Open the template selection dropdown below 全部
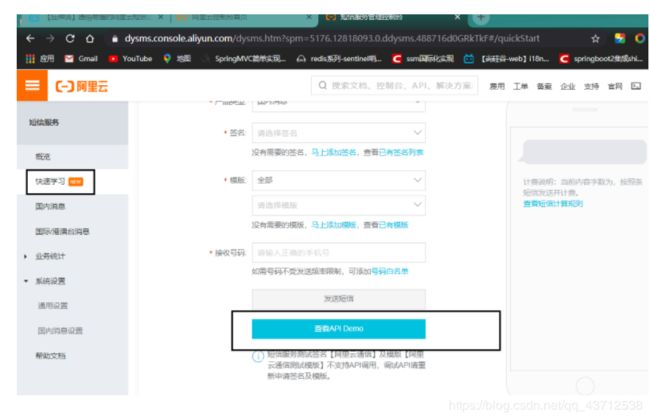 click(339, 205)
